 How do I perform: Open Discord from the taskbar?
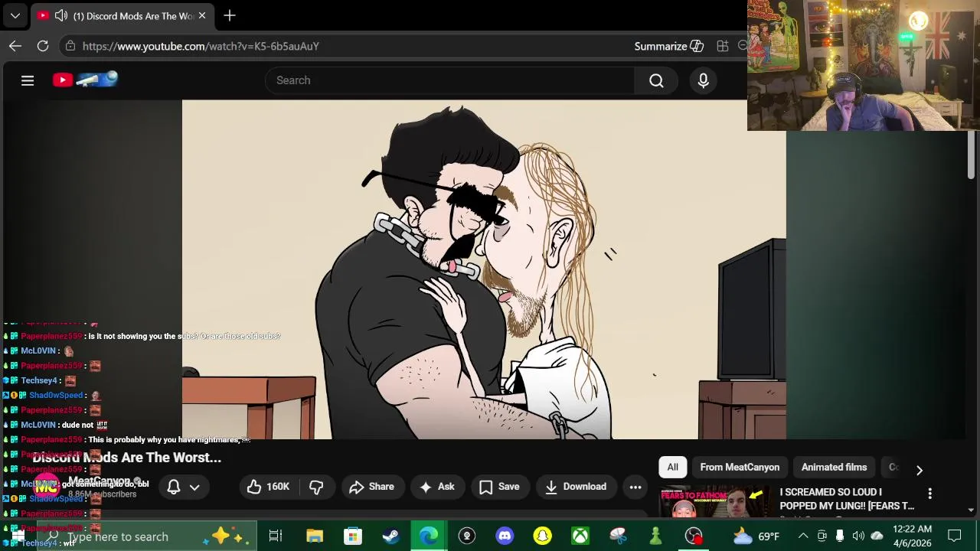(505, 536)
